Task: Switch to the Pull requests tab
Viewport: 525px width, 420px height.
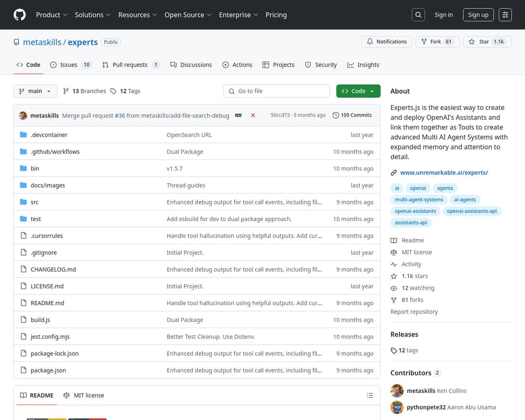Action: [131, 65]
